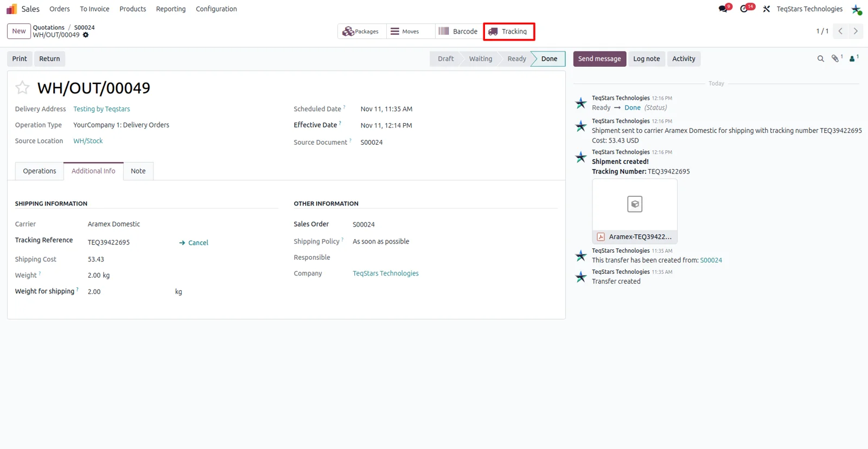868x449 pixels.
Task: Open the Configuration menu
Action: (216, 9)
